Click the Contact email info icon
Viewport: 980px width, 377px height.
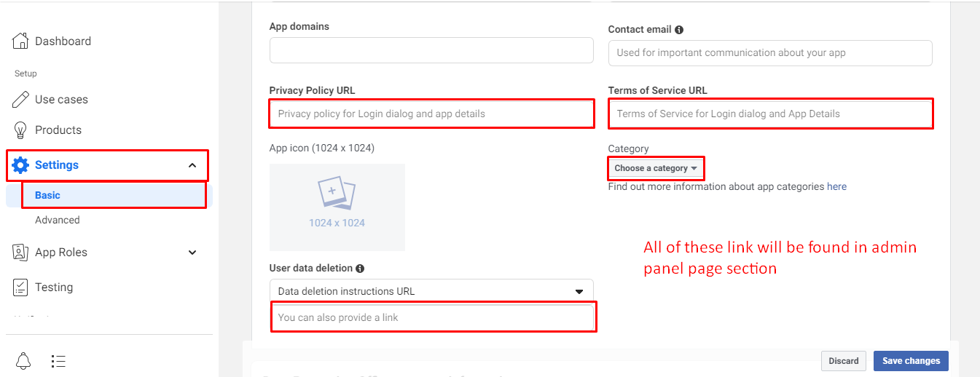point(679,30)
